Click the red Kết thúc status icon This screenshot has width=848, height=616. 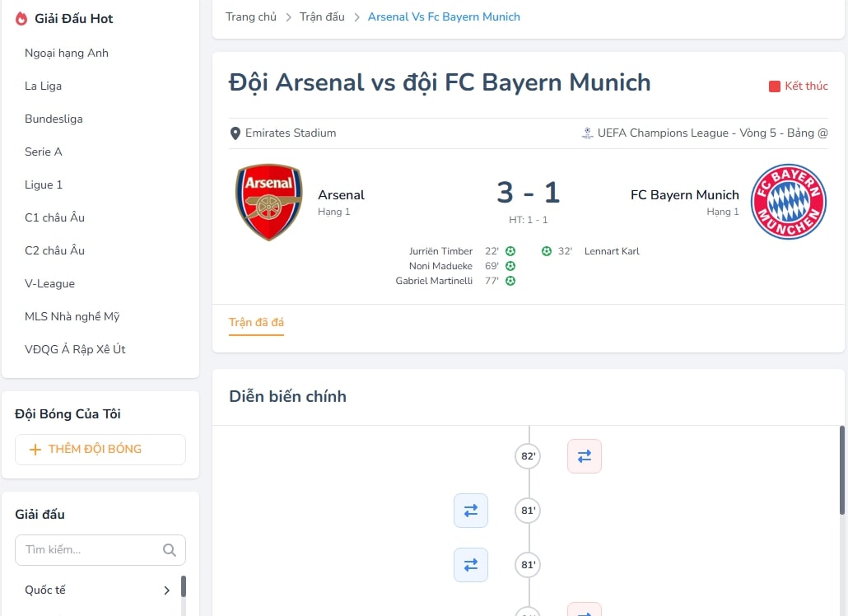[774, 86]
